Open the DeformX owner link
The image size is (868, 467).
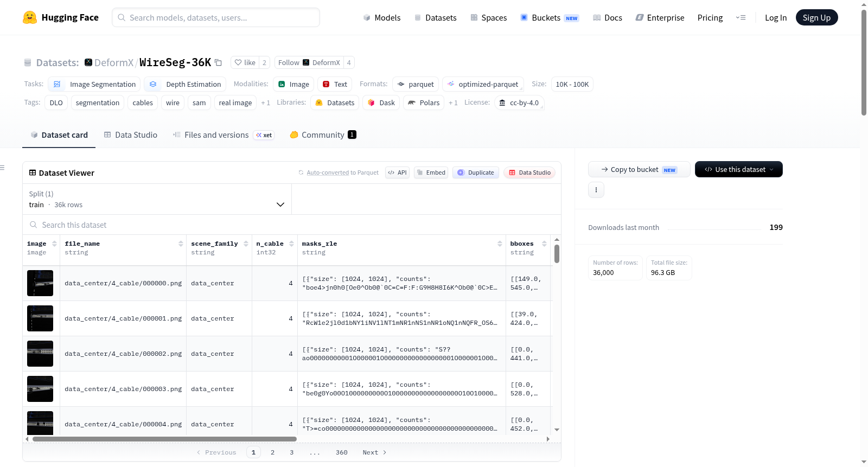coord(114,62)
